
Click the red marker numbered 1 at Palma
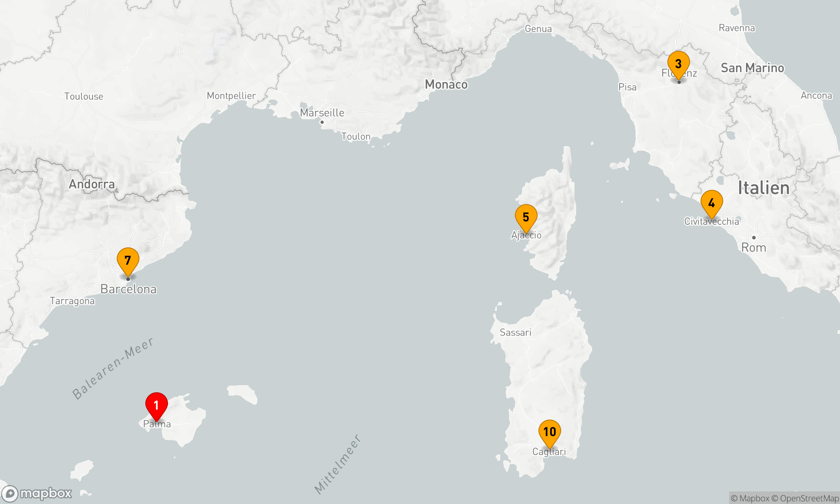tap(156, 405)
